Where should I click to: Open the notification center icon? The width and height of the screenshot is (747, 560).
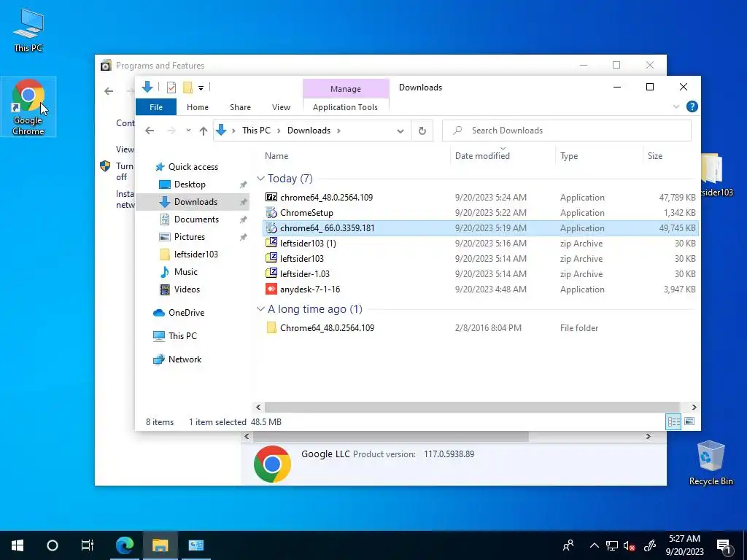pyautogui.click(x=724, y=545)
